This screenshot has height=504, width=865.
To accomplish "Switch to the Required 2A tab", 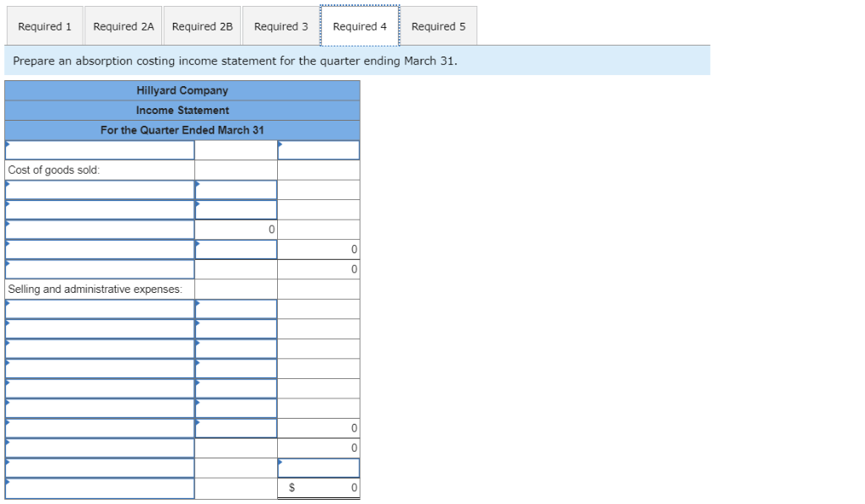I will pos(123,26).
